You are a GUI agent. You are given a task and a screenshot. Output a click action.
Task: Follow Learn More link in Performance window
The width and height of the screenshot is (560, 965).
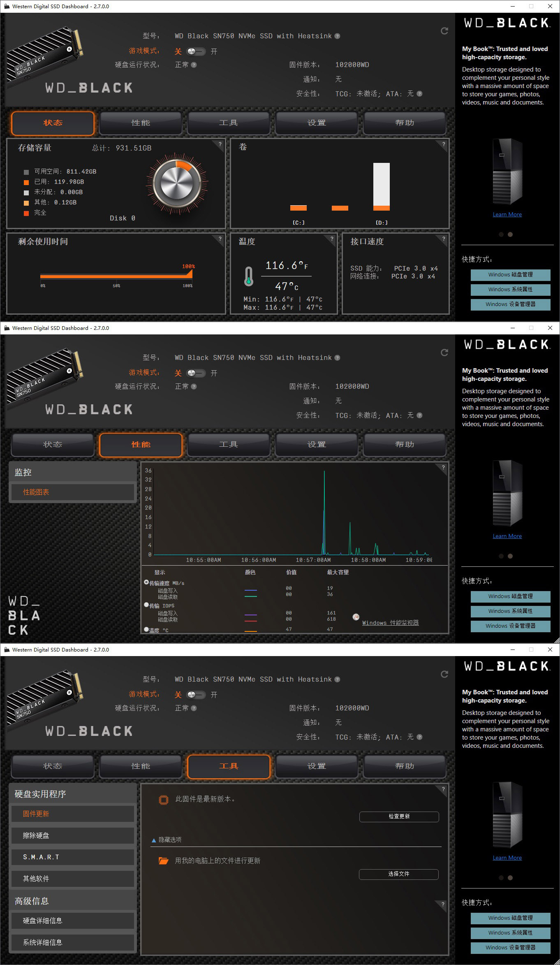pyautogui.click(x=507, y=536)
